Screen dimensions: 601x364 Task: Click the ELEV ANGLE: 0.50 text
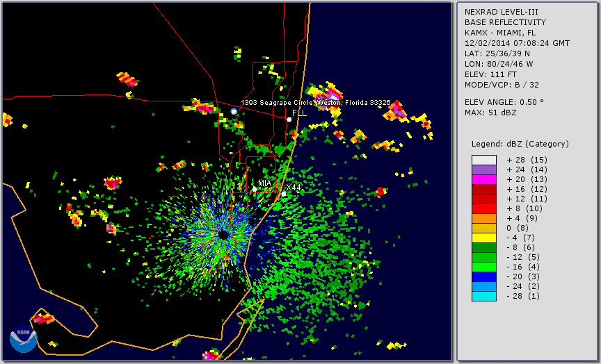click(504, 102)
